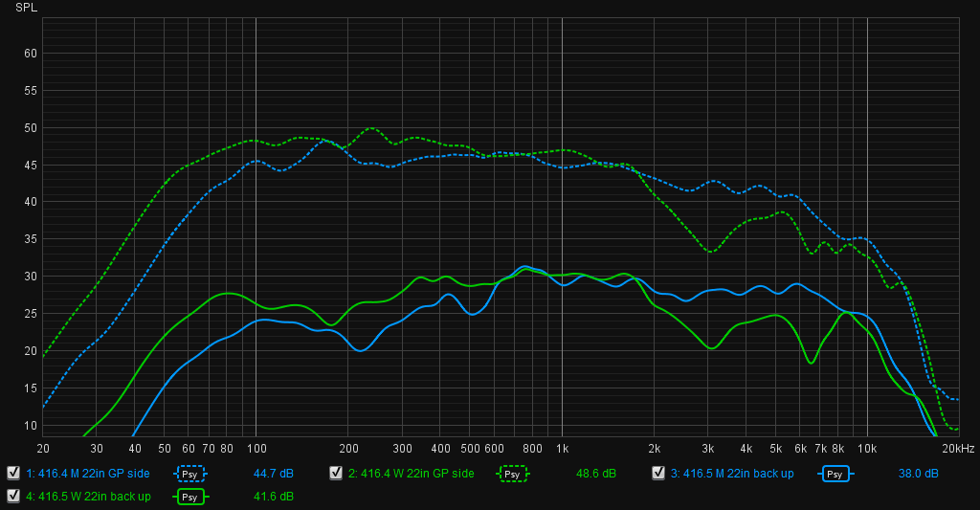The height and width of the screenshot is (510, 980).
Task: Click the 15 SPL axis label
Action: tap(31, 388)
